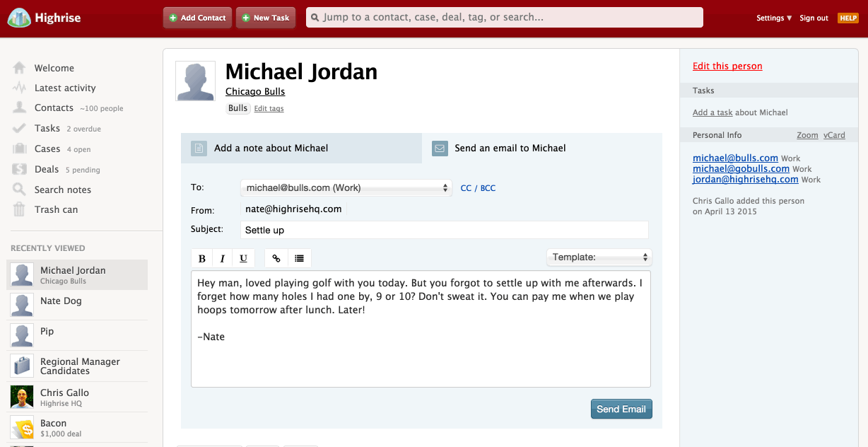Click the Regional Manager Candidates briefcase icon
Image resolution: width=868 pixels, height=447 pixels.
tap(22, 366)
